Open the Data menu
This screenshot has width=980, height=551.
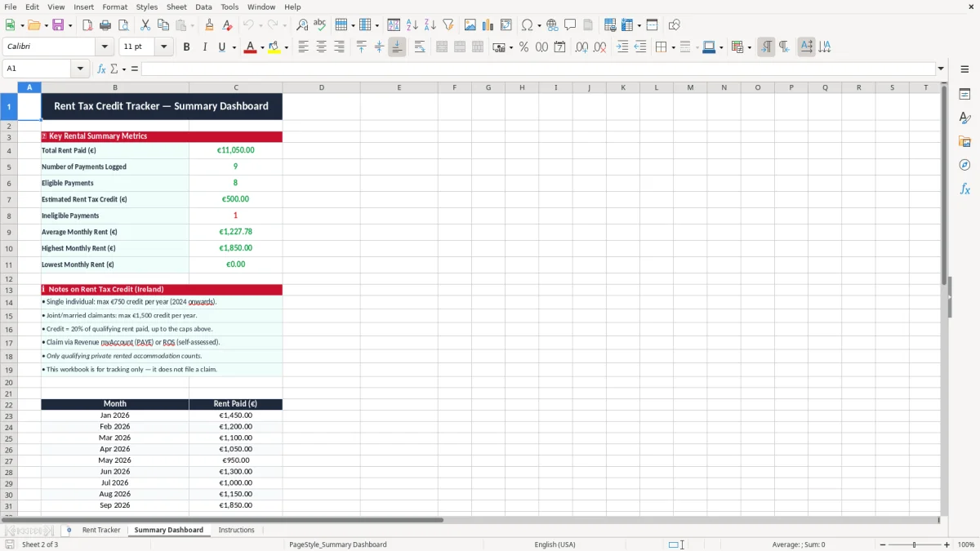(203, 7)
